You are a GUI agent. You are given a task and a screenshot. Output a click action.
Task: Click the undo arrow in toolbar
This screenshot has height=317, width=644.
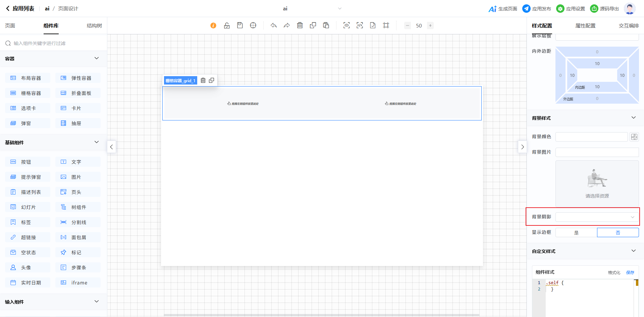click(x=274, y=25)
